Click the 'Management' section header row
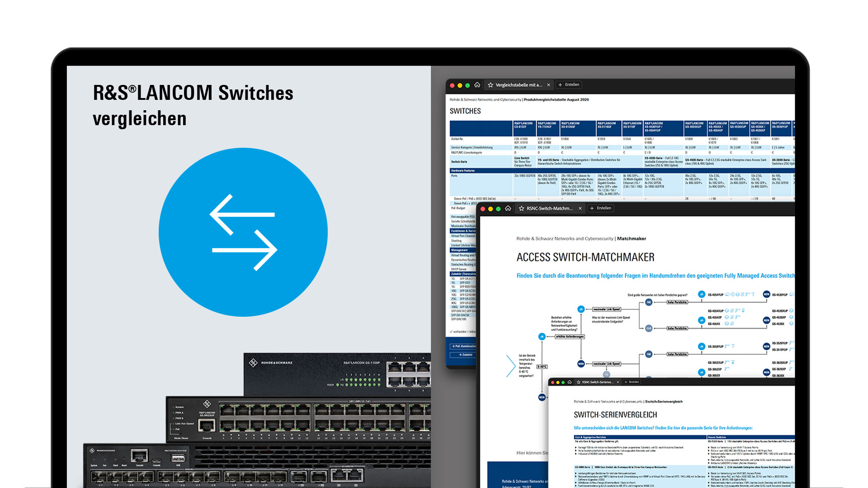868x488 pixels. point(463,250)
